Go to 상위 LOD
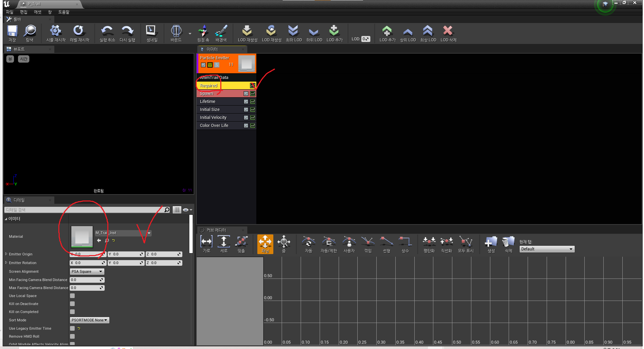 coord(408,34)
